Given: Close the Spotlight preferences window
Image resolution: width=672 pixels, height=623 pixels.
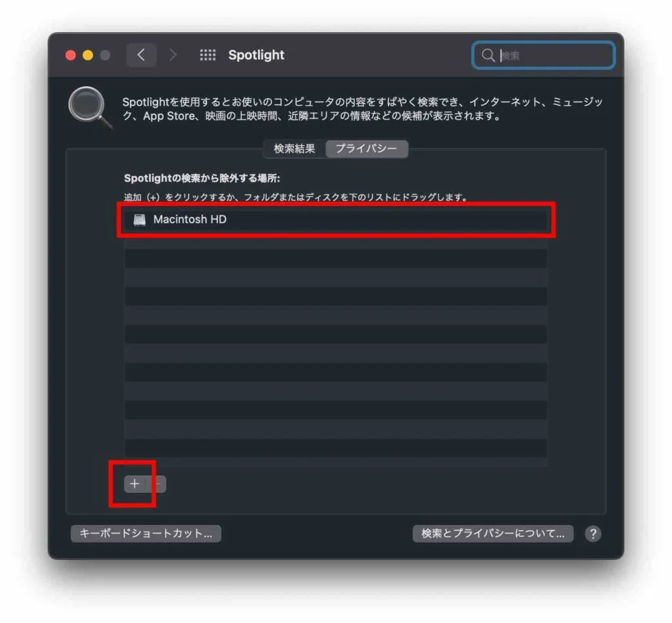Looking at the screenshot, I should 71,55.
